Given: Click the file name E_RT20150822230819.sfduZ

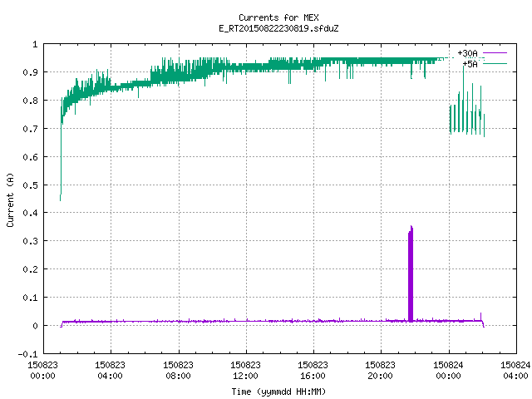Looking at the screenshot, I should (x=278, y=28).
